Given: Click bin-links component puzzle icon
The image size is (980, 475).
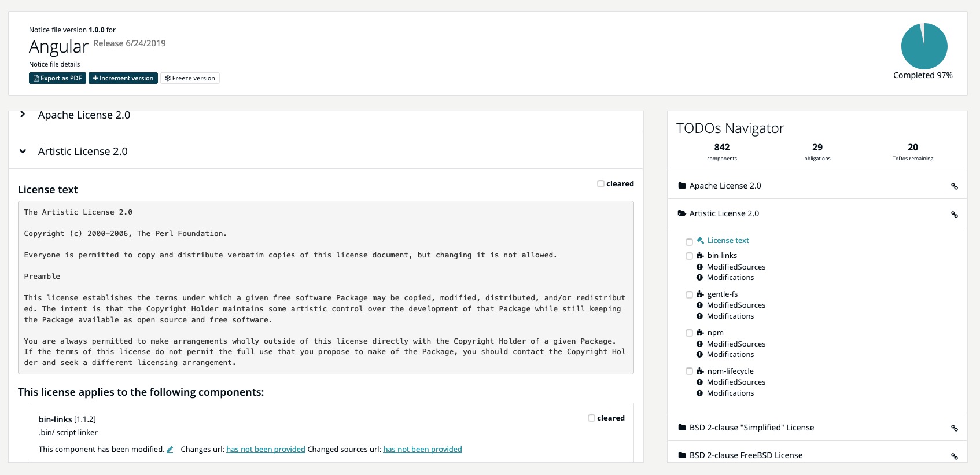Looking at the screenshot, I should pos(700,255).
